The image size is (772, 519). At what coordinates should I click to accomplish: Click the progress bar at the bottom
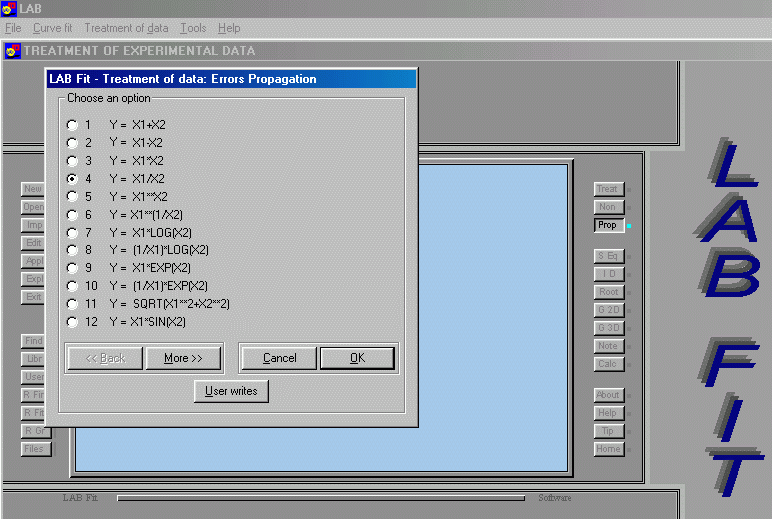pyautogui.click(x=320, y=498)
